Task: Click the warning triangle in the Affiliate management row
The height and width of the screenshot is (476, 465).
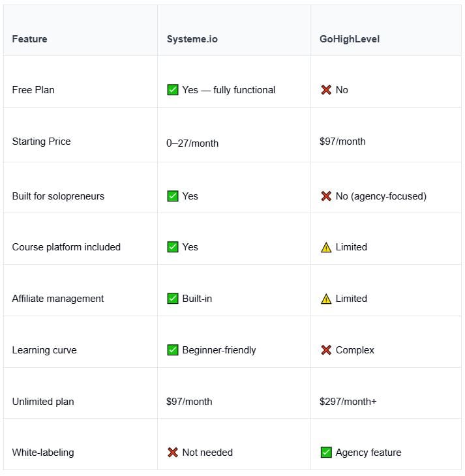Action: point(326,299)
